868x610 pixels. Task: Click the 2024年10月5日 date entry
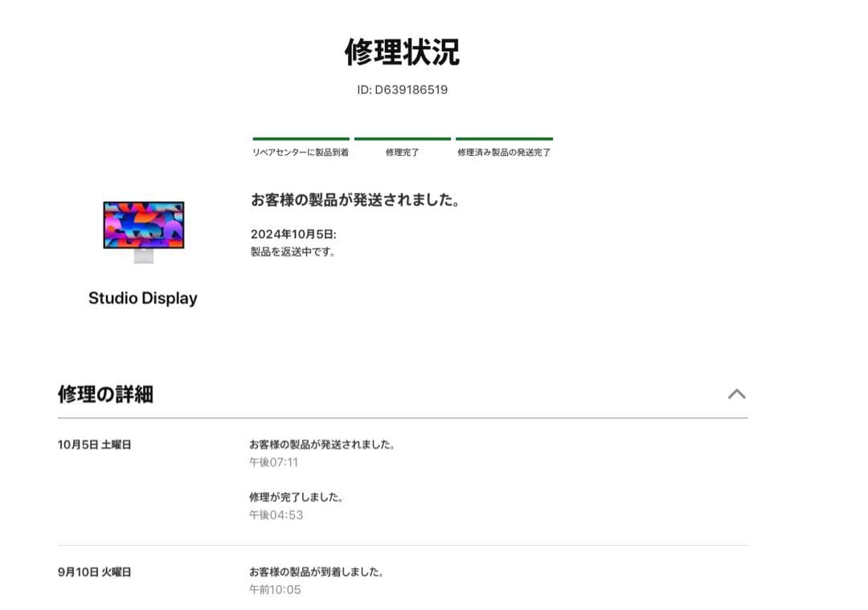(x=293, y=232)
